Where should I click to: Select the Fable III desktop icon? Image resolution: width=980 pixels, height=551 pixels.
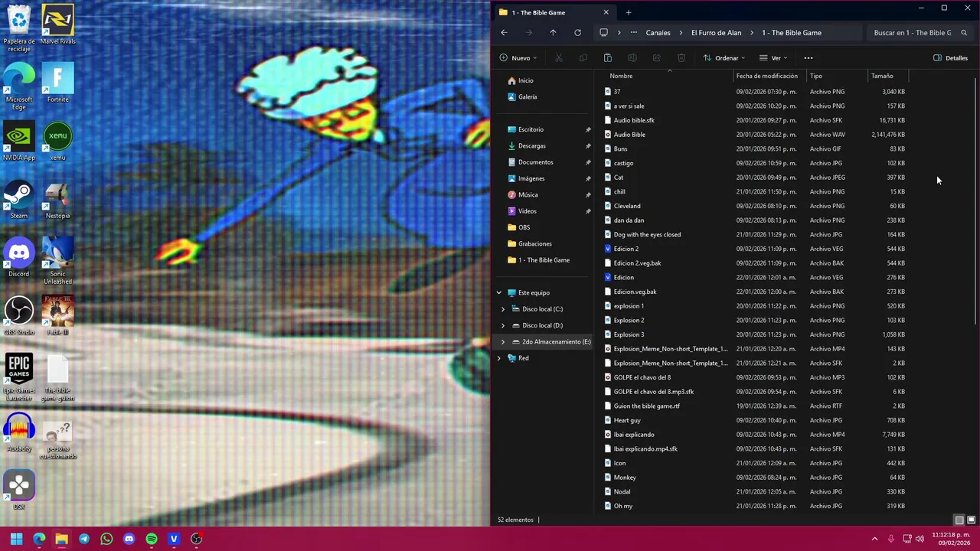click(58, 316)
